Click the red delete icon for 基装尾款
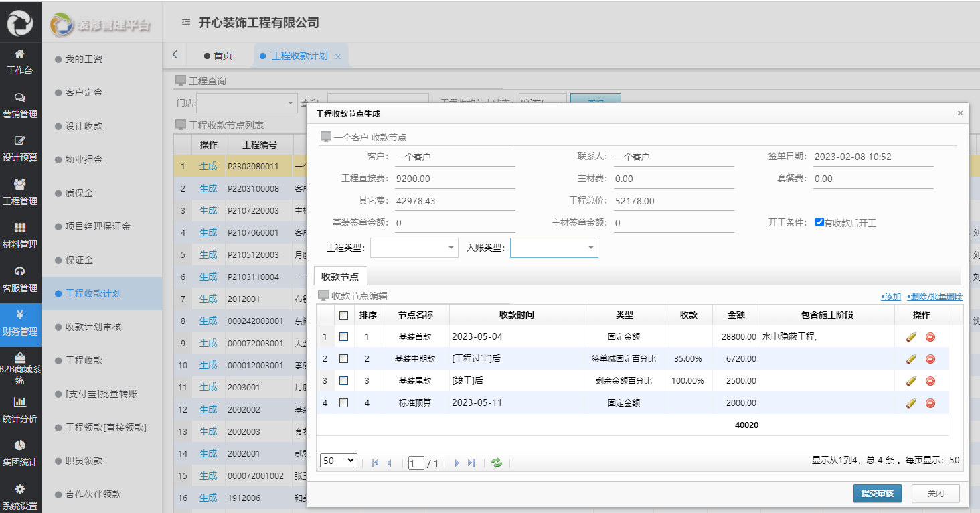980x513 pixels. pos(930,381)
